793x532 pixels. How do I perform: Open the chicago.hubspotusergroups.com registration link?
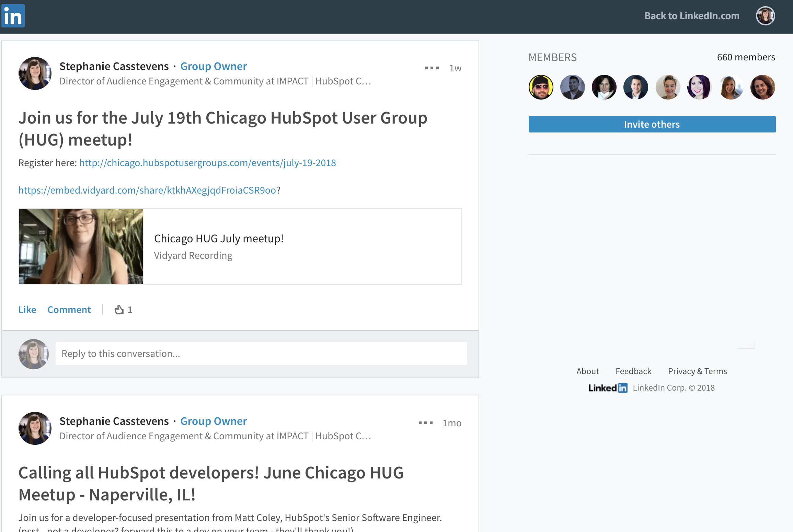coord(207,163)
